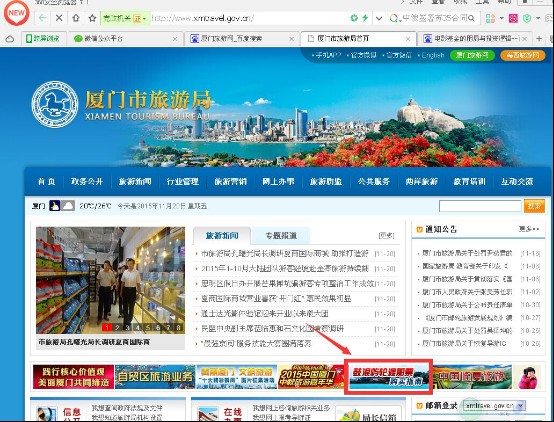The height and width of the screenshot is (422, 554).
Task: Switch to the 厦门旅游网 Baidu search tab
Action: pos(243,39)
